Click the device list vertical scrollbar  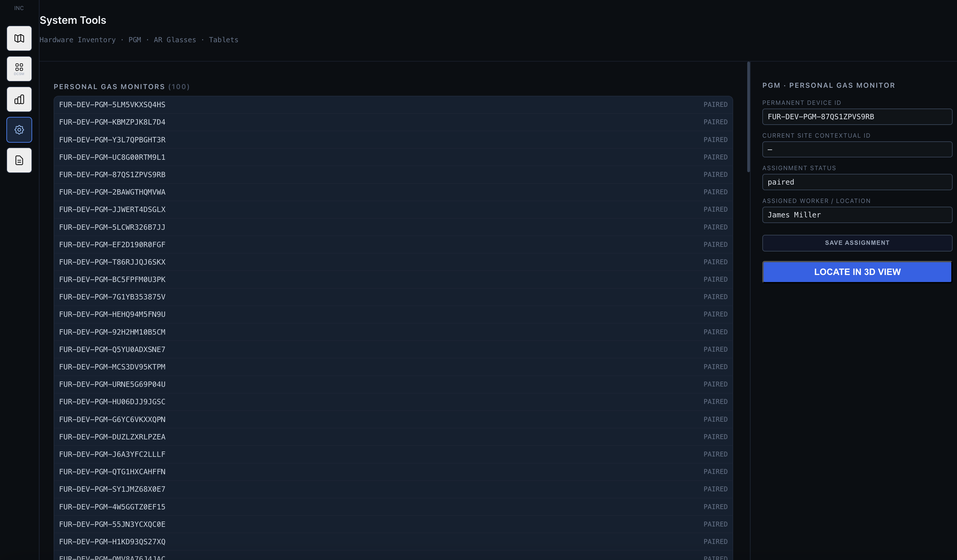click(748, 117)
